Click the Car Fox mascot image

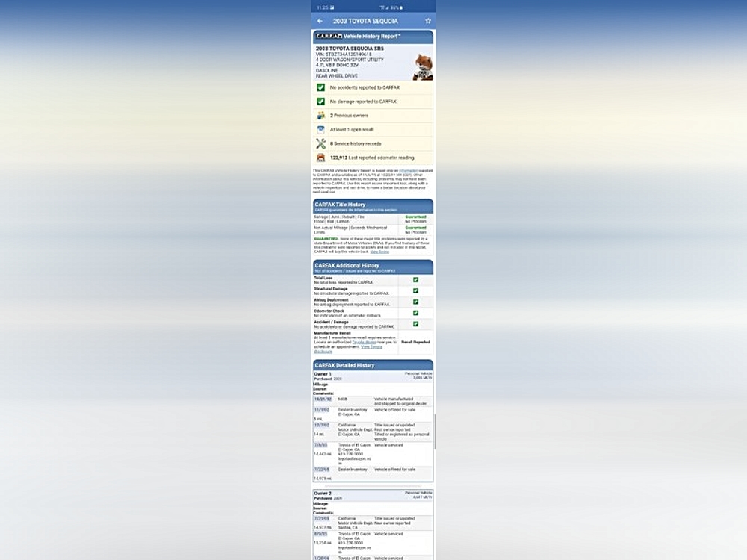[x=423, y=66]
